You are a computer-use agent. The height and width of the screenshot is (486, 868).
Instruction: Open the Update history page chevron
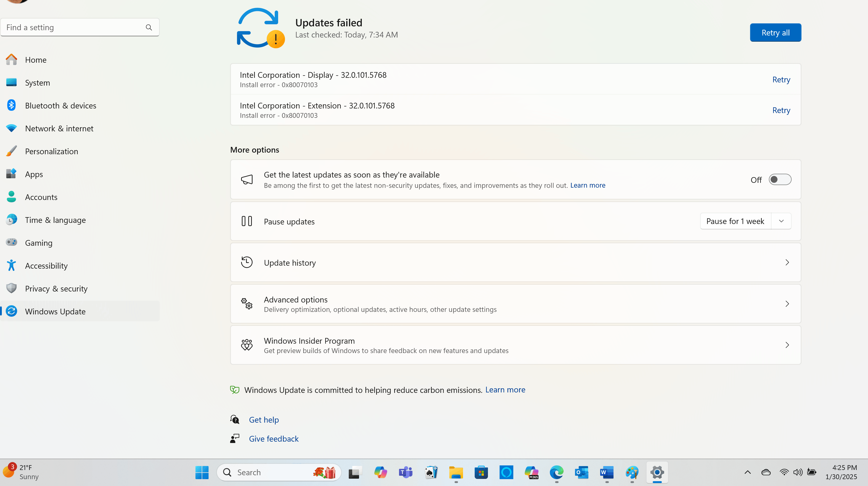[787, 262]
